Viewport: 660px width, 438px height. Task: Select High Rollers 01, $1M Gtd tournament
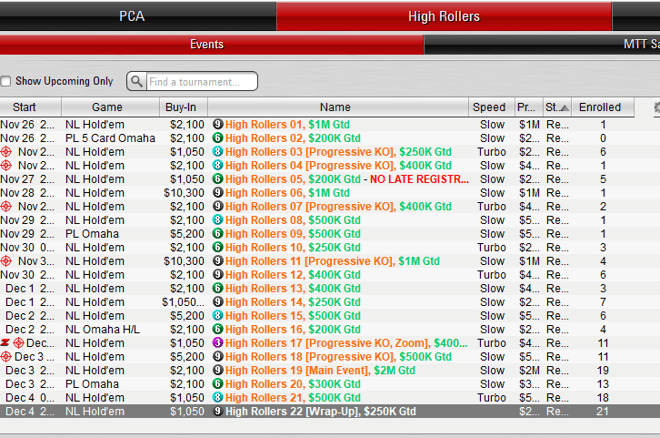(287, 125)
